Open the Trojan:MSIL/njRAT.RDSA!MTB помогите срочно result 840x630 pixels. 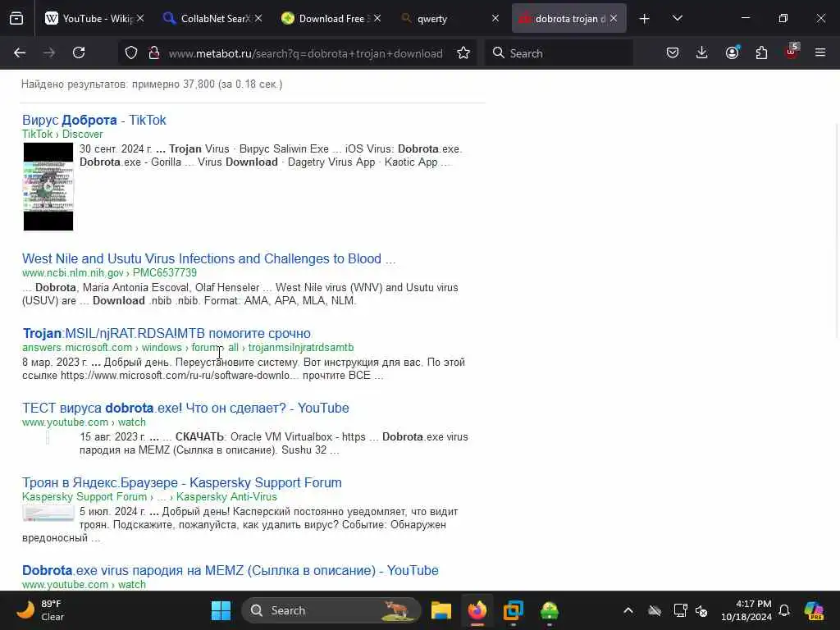coord(167,333)
